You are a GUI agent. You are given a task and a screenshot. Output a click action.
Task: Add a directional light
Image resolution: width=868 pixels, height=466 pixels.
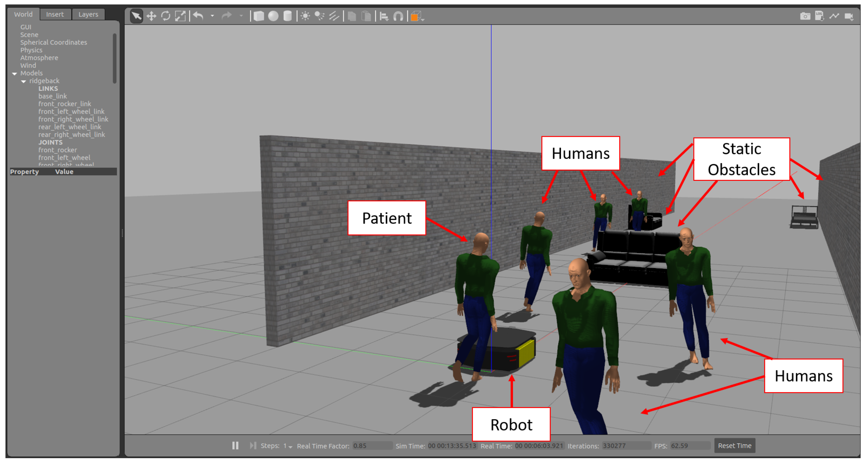coord(334,16)
